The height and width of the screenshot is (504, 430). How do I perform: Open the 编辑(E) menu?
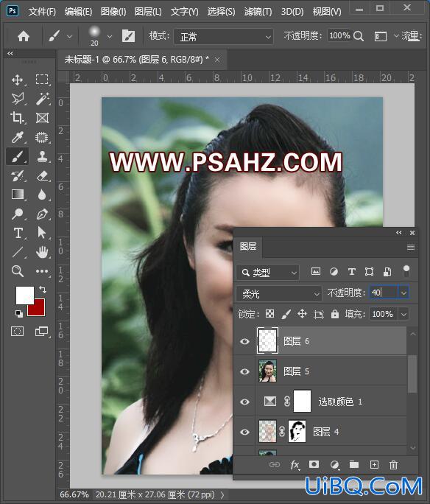78,12
